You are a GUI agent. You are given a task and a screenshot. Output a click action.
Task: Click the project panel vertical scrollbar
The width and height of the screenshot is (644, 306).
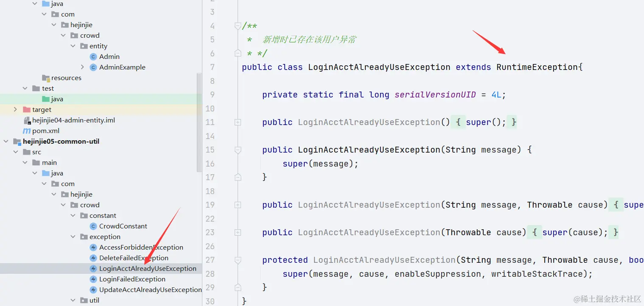point(199,122)
